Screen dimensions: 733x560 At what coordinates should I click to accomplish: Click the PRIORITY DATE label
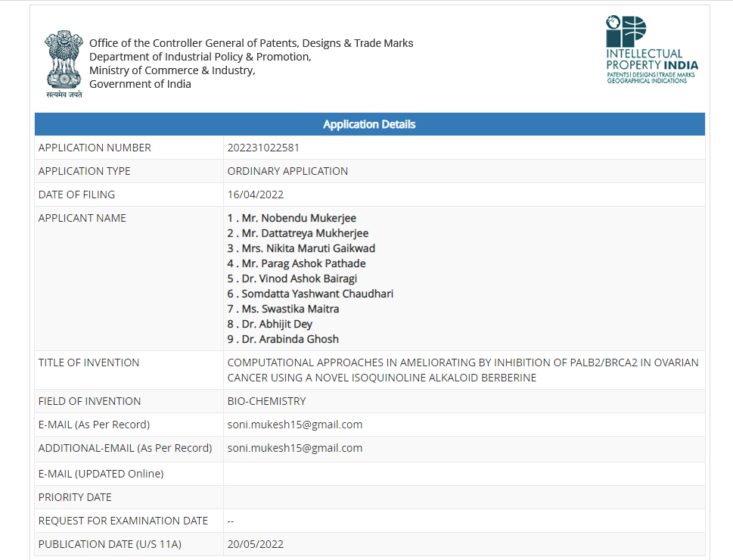[x=75, y=497]
